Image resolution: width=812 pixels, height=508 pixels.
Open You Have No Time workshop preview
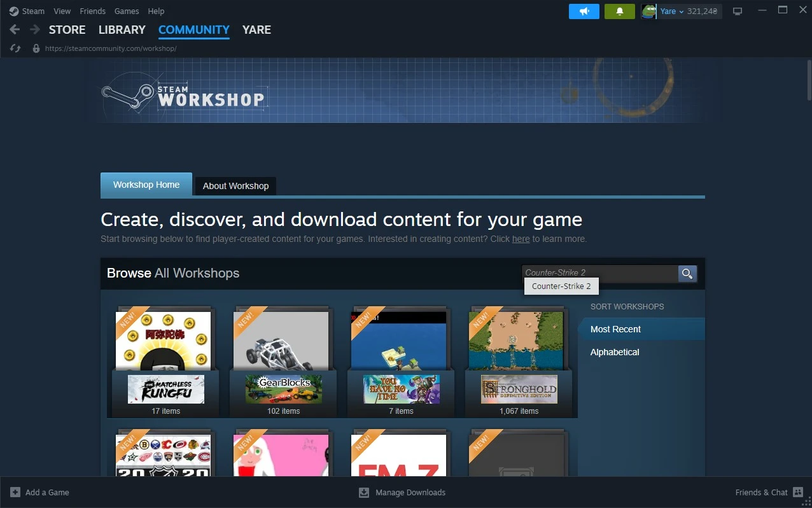tap(399, 341)
